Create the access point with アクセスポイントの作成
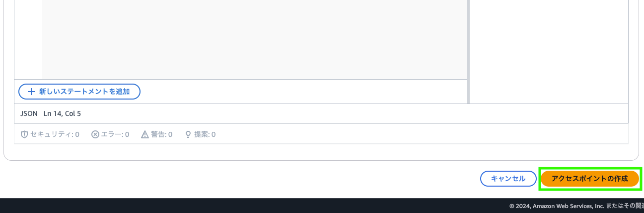Screen dimensions: 644x213 [x=590, y=179]
